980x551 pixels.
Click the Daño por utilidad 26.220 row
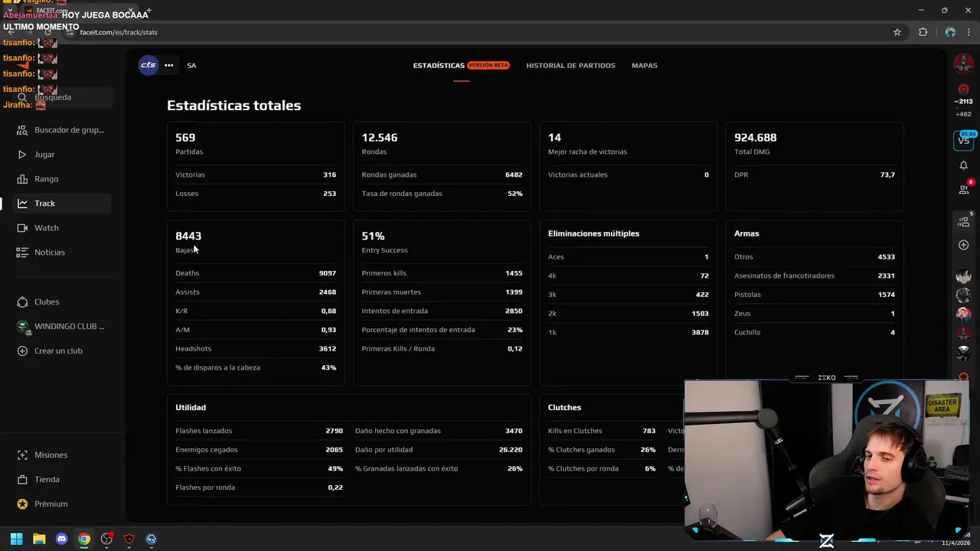click(439, 450)
